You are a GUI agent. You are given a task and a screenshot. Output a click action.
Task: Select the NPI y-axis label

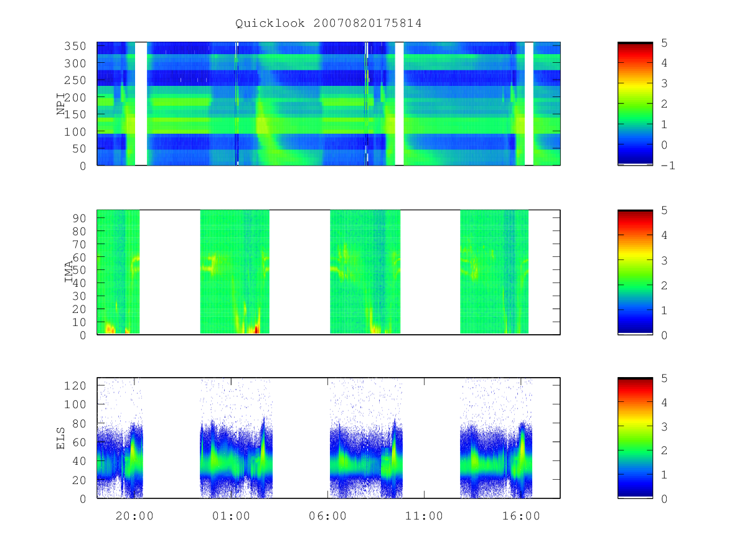coord(62,104)
